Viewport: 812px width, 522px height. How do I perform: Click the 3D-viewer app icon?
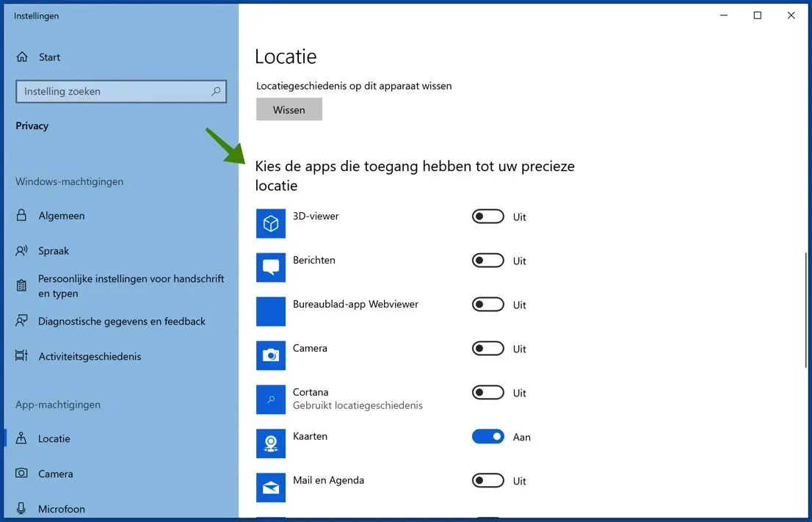(x=271, y=224)
